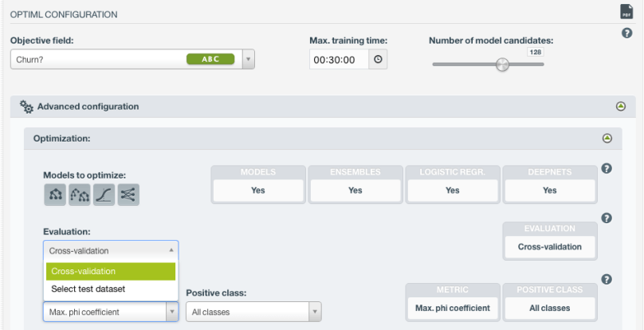This screenshot has width=644, height=330.
Task: Toggle decision tree models icon
Action: (55, 194)
